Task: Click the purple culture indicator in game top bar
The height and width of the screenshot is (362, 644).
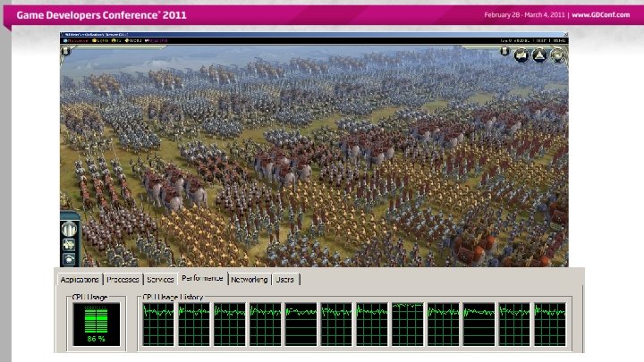Action: tap(156, 40)
